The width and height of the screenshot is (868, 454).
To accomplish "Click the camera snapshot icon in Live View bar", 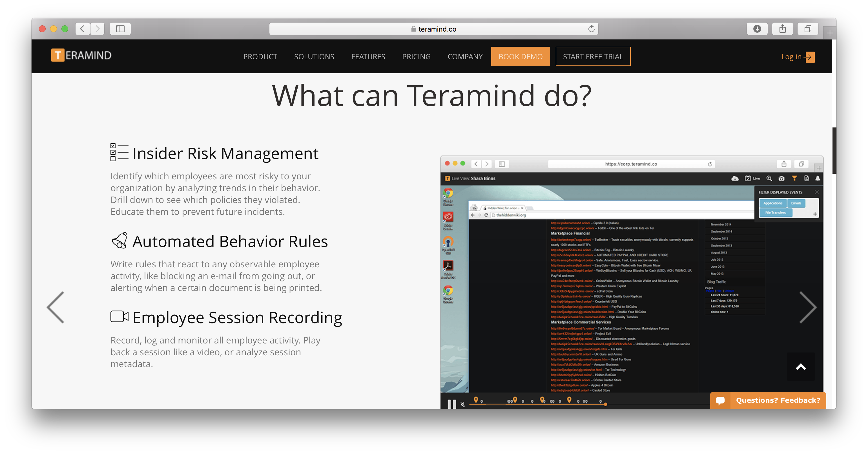I will coord(781,178).
